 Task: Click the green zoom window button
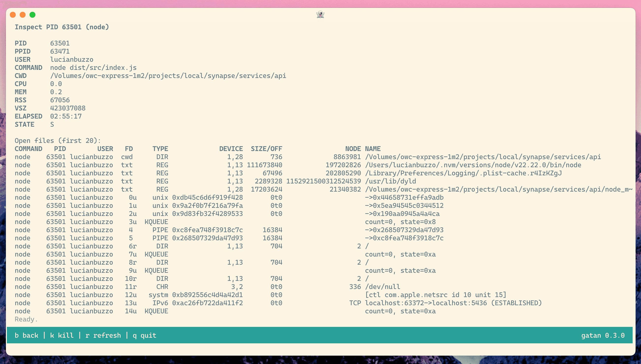(32, 15)
